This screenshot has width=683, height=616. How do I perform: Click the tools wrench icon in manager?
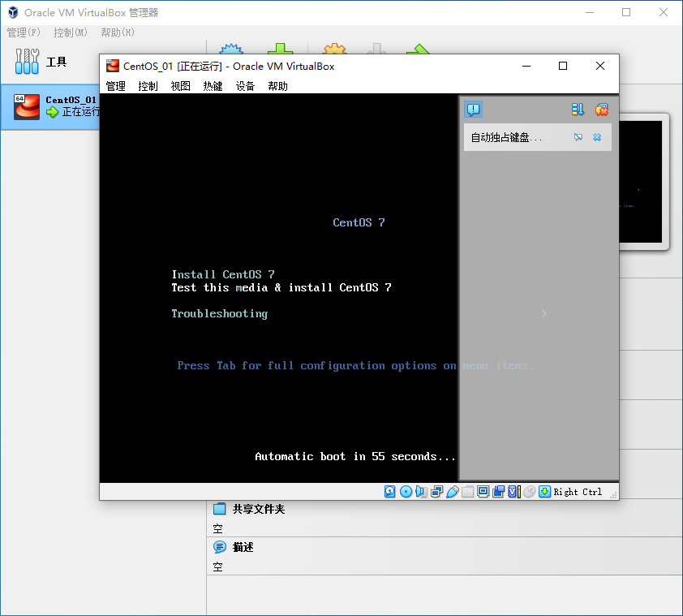click(x=27, y=61)
